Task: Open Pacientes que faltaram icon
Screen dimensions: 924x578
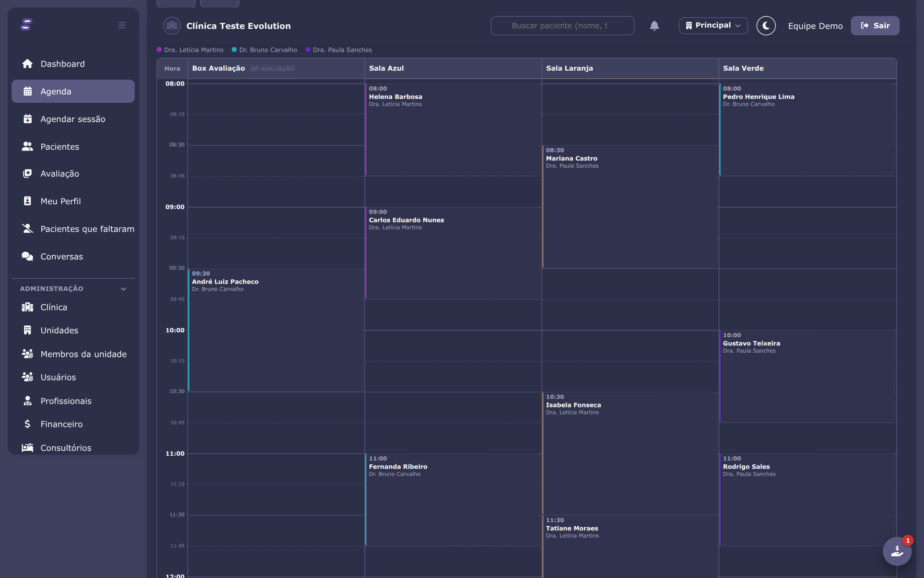Action: (x=28, y=229)
